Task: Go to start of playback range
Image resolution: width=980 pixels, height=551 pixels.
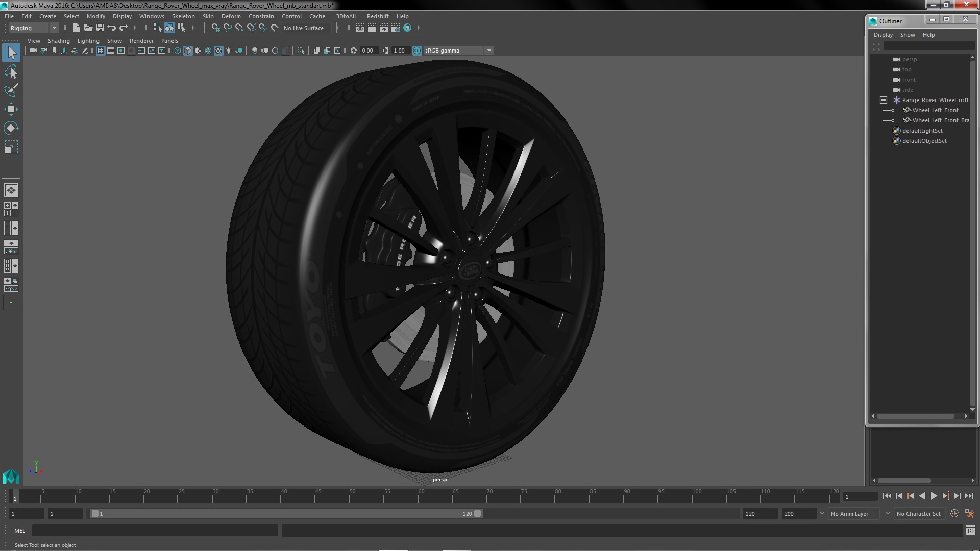Action: 887,496
